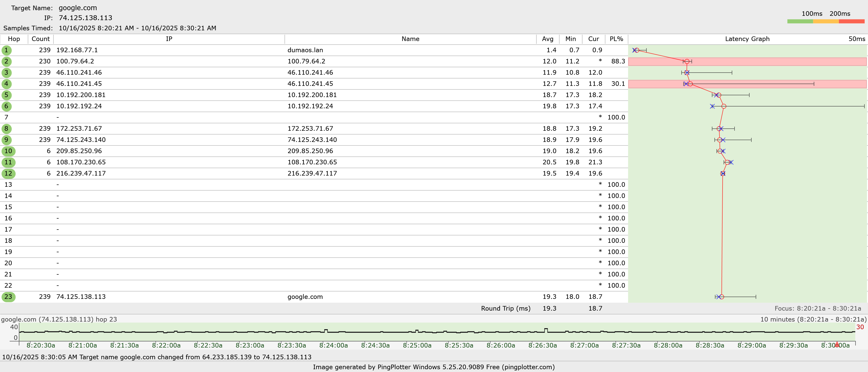Select the dumaos.lan hop name
This screenshot has width=868, height=372.
[x=305, y=50]
